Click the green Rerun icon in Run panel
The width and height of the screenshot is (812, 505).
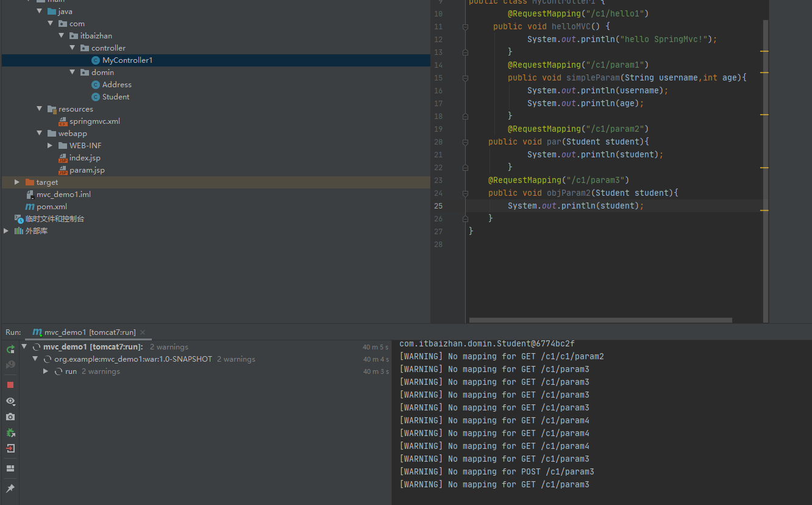click(x=10, y=349)
